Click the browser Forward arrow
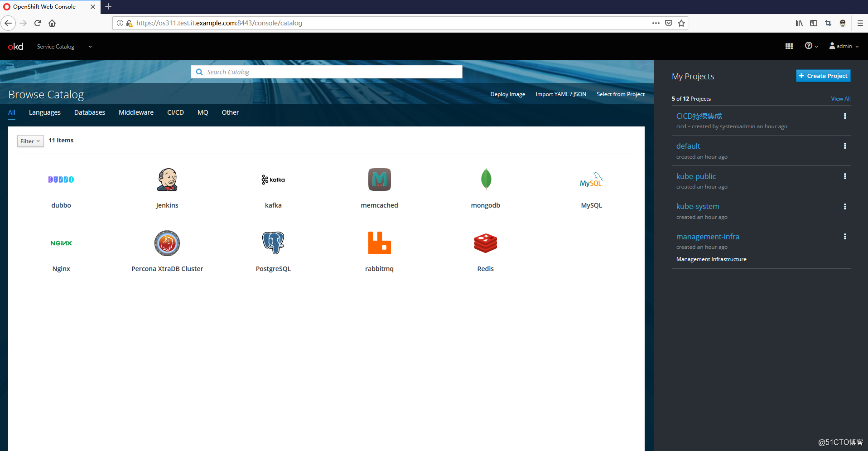The width and height of the screenshot is (868, 451). tap(24, 23)
